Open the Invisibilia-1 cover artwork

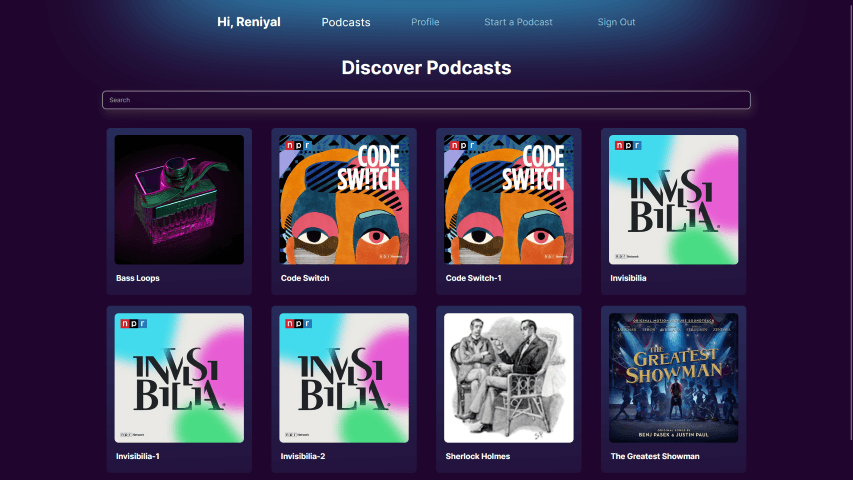(179, 378)
